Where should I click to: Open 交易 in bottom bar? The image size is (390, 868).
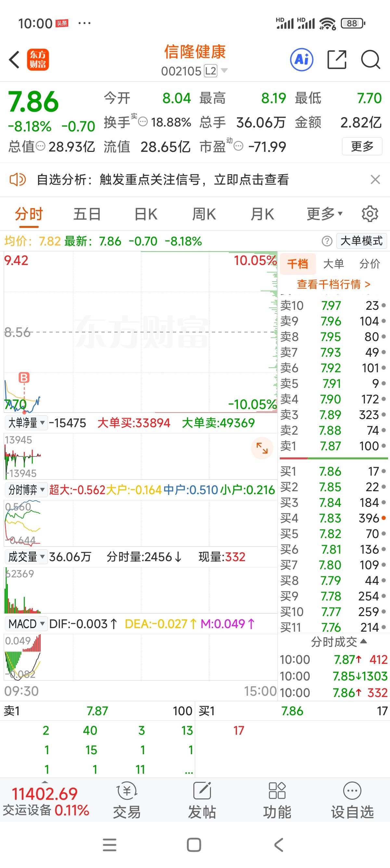tap(127, 800)
